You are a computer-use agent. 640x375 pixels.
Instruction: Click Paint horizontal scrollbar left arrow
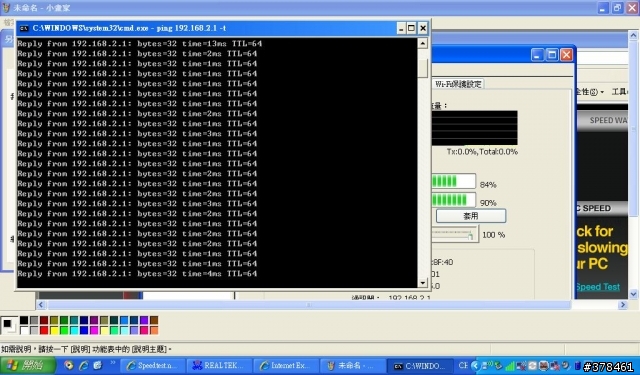(x=41, y=305)
